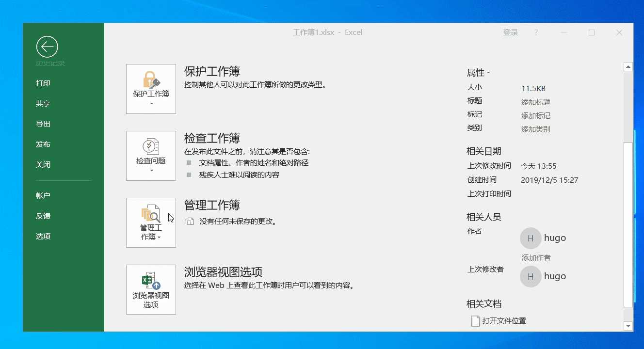
Task: Click the 检查工作簿 heading text
Action: click(212, 138)
